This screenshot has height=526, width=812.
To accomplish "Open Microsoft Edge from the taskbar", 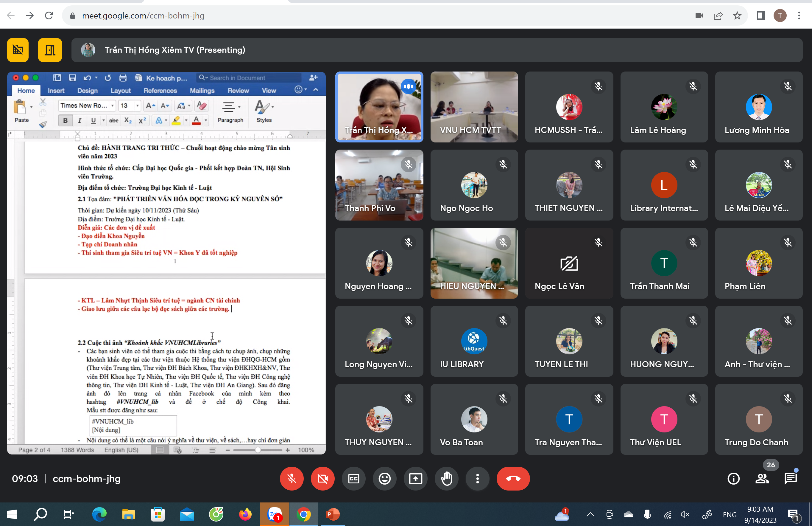I will (99, 514).
